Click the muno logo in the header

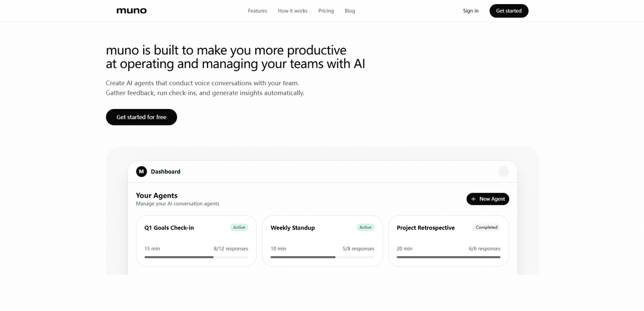click(132, 11)
